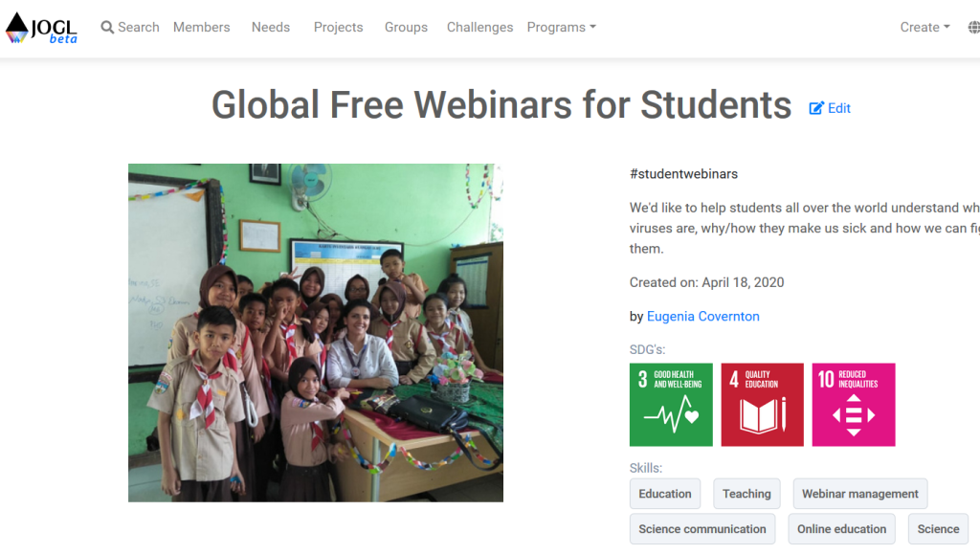Open Eugenia Covernton's profile link

pyautogui.click(x=702, y=316)
